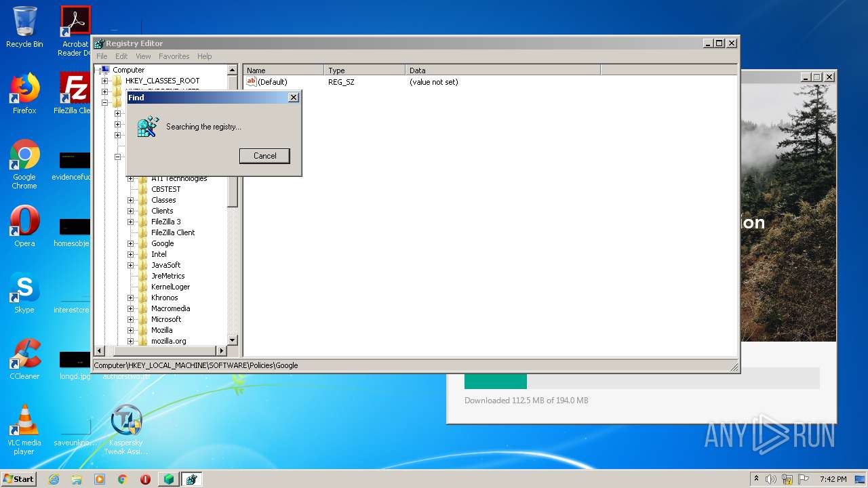Image resolution: width=868 pixels, height=488 pixels.
Task: Open the Help menu in Registry Editor
Action: click(x=205, y=56)
